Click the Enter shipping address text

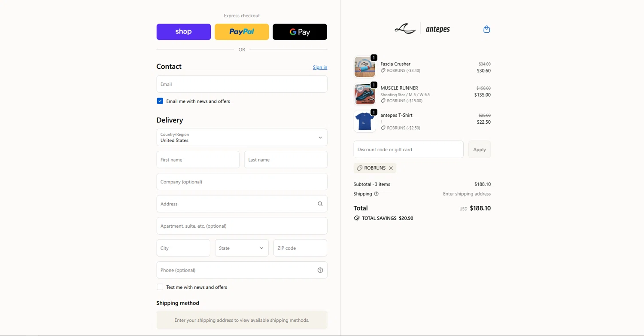467,194
